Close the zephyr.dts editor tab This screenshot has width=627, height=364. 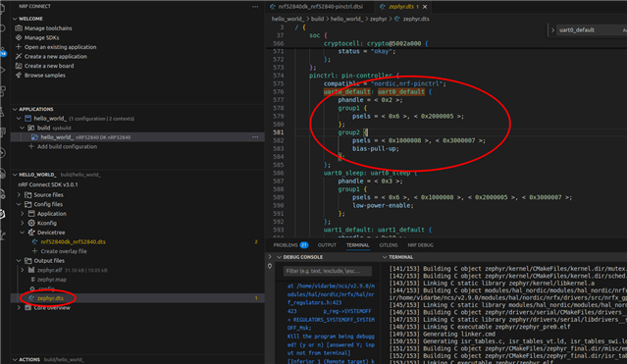pos(425,7)
